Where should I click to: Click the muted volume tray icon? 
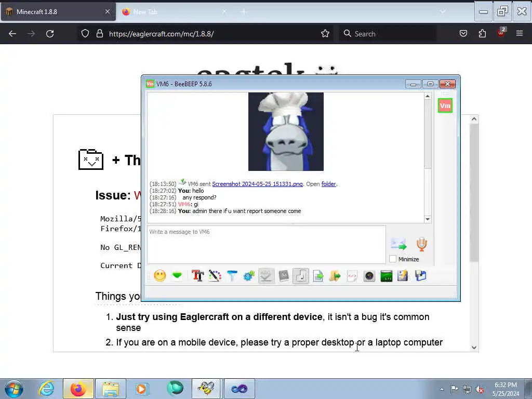(x=480, y=390)
